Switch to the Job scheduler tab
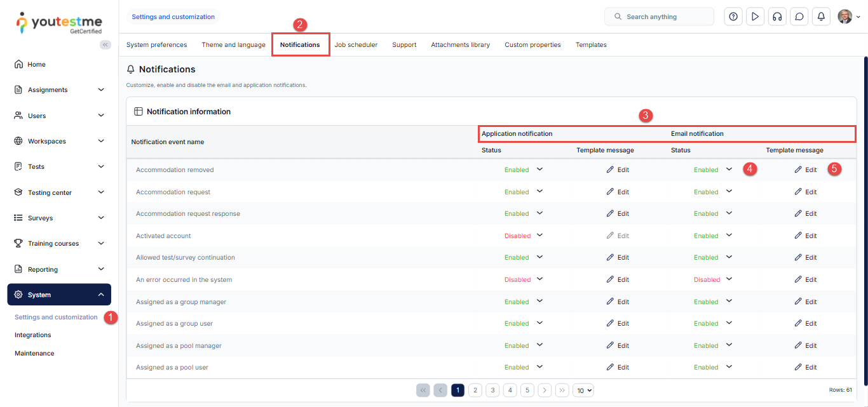This screenshot has width=868, height=407. pos(356,45)
